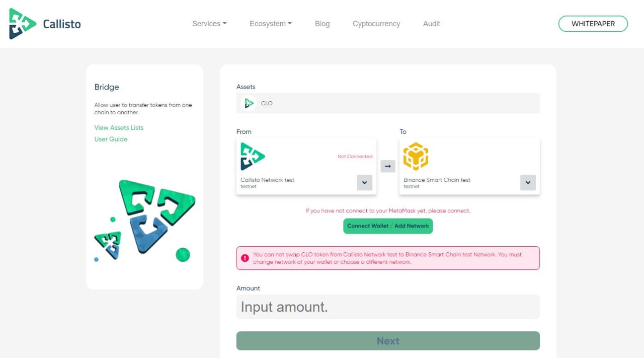
Task: Go to the Blog page
Action: tap(323, 24)
